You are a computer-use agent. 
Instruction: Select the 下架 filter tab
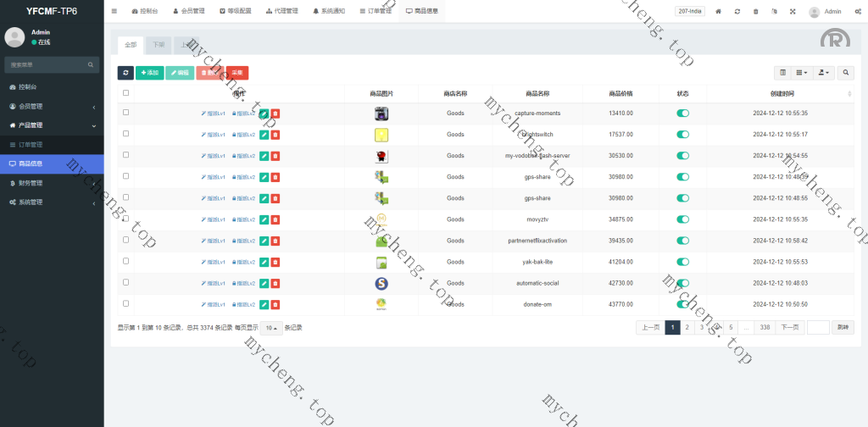click(x=159, y=44)
